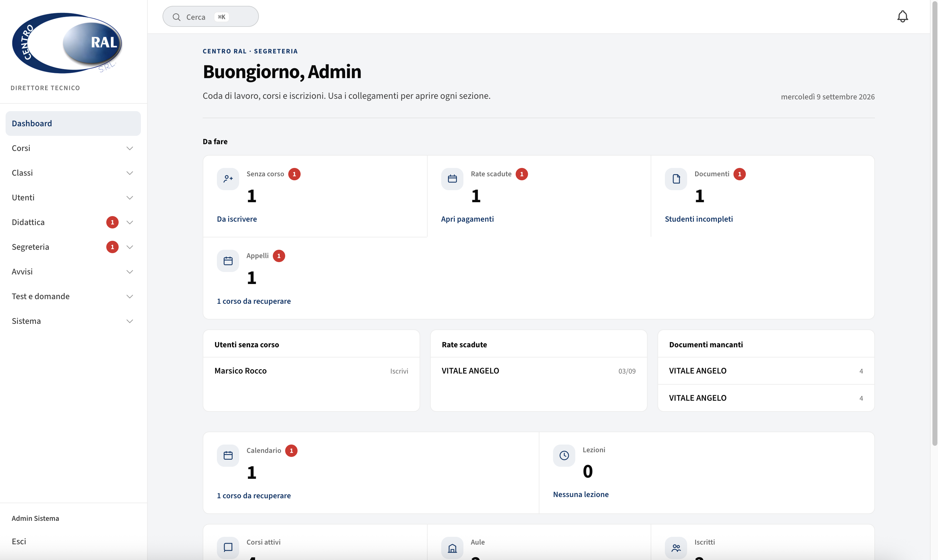Click the 03/09 overdue date
This screenshot has height=560, width=938.
pyautogui.click(x=627, y=371)
